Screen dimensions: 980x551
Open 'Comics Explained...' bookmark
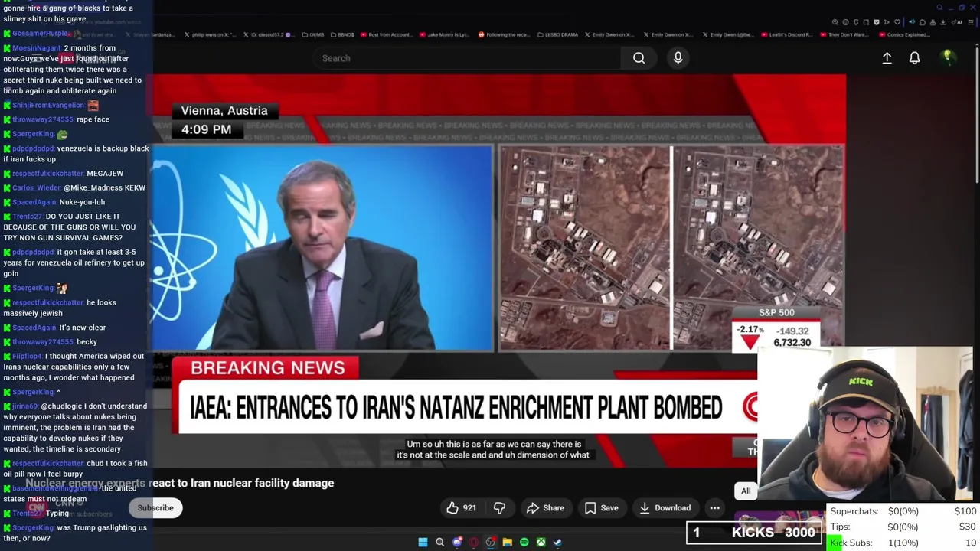coord(904,34)
